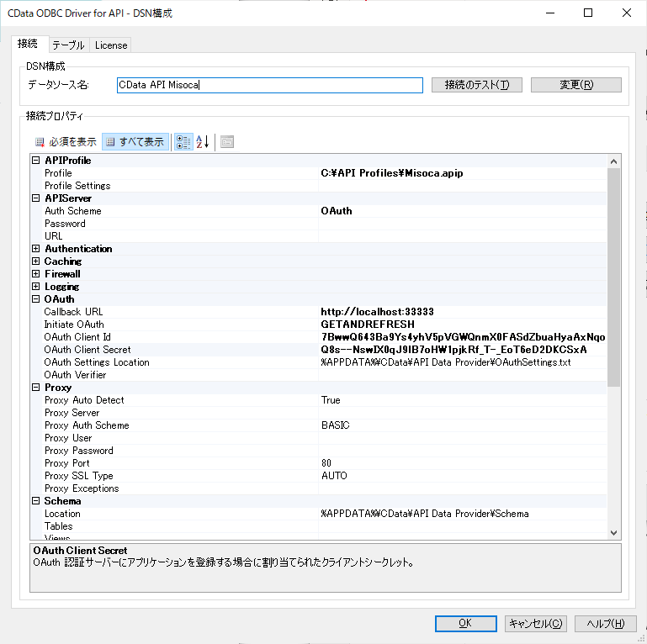Show required properties only (必須を表示)
This screenshot has height=644, width=647.
(66, 142)
